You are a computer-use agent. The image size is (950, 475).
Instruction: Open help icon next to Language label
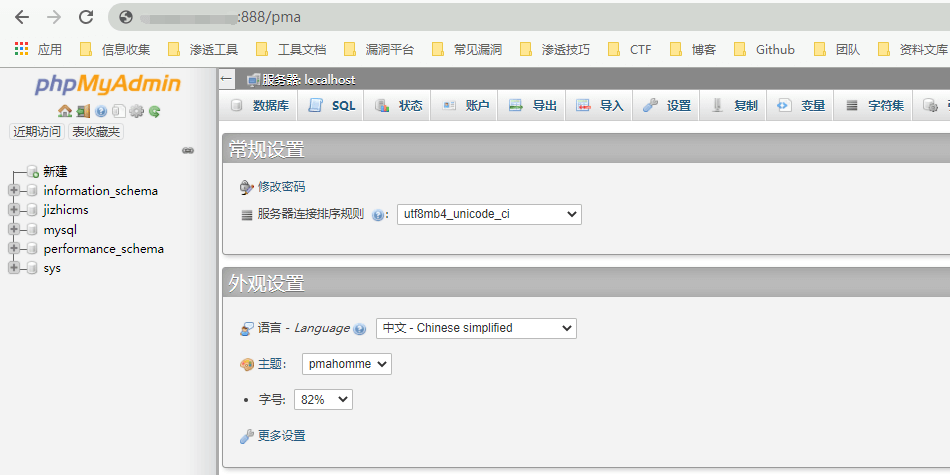359,329
